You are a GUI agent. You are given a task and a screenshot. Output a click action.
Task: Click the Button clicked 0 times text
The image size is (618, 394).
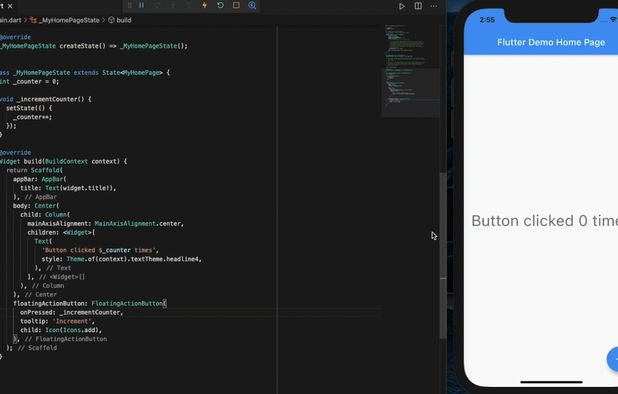545,221
